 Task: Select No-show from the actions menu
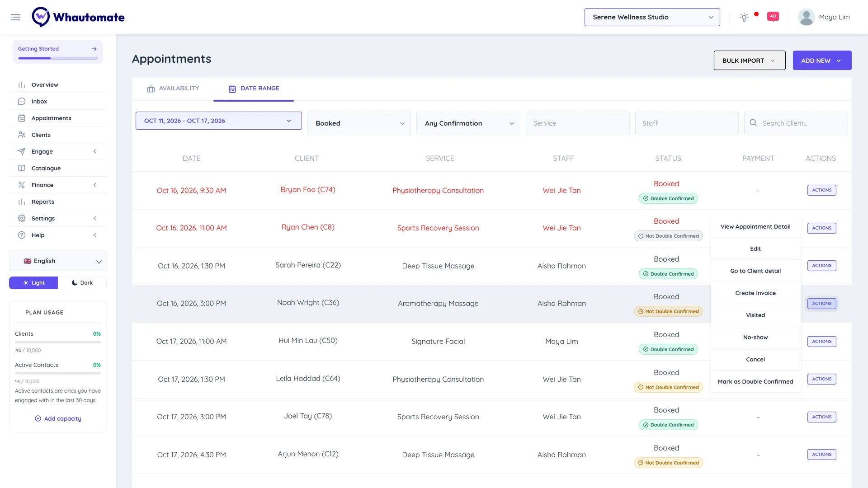coord(755,338)
